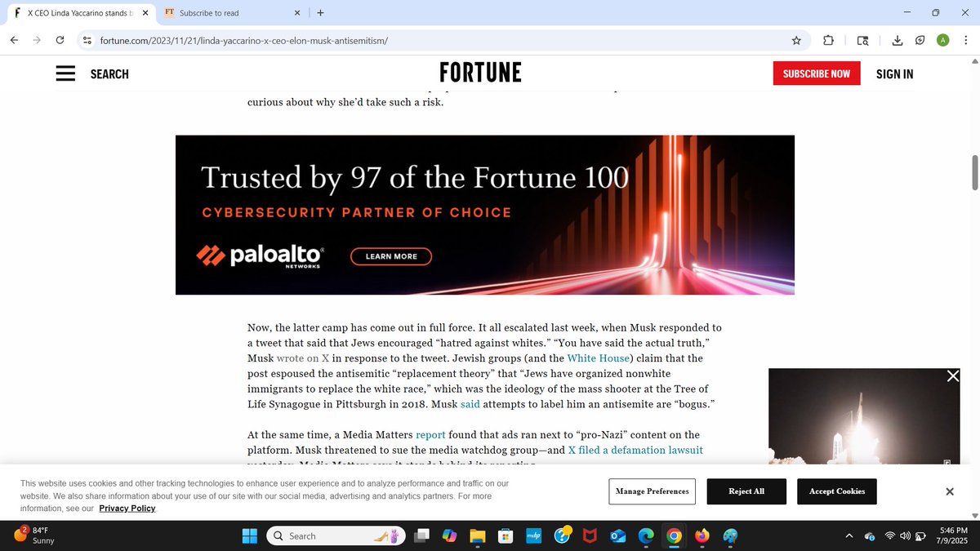Click LEARN MORE in Palo Alto ad
Image resolution: width=980 pixels, height=551 pixels.
pos(391,256)
